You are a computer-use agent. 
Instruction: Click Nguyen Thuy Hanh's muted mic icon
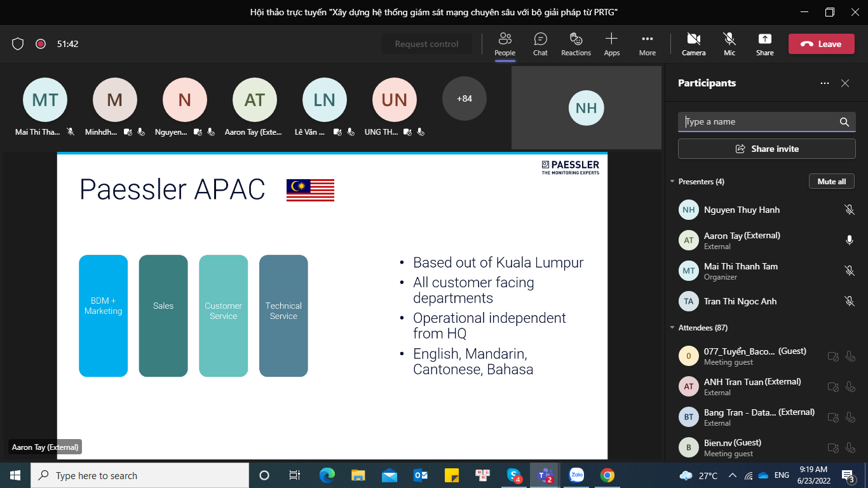(x=850, y=210)
